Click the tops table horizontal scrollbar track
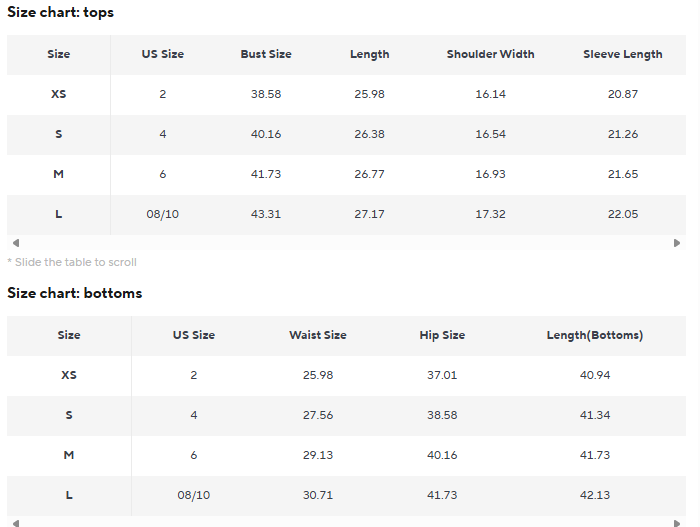700x527 pixels. [346, 243]
